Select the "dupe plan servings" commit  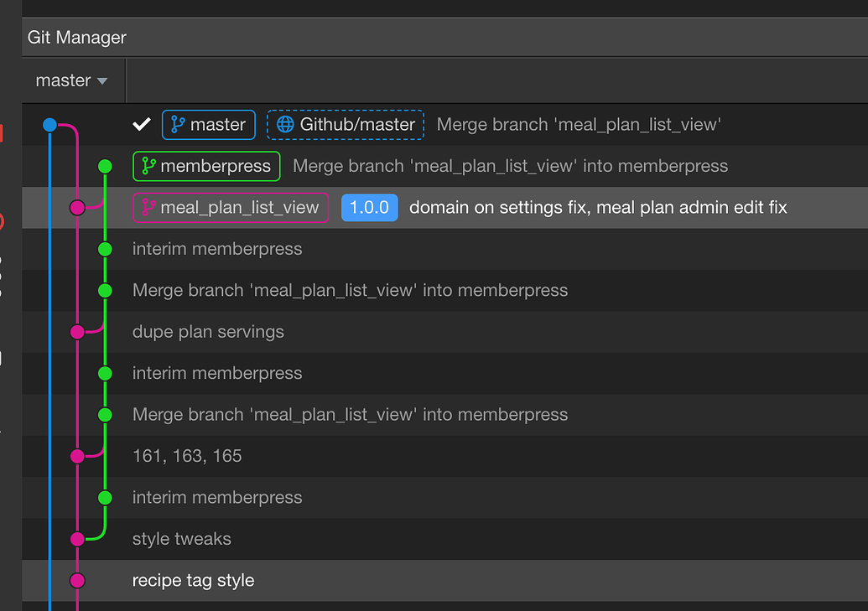(208, 332)
